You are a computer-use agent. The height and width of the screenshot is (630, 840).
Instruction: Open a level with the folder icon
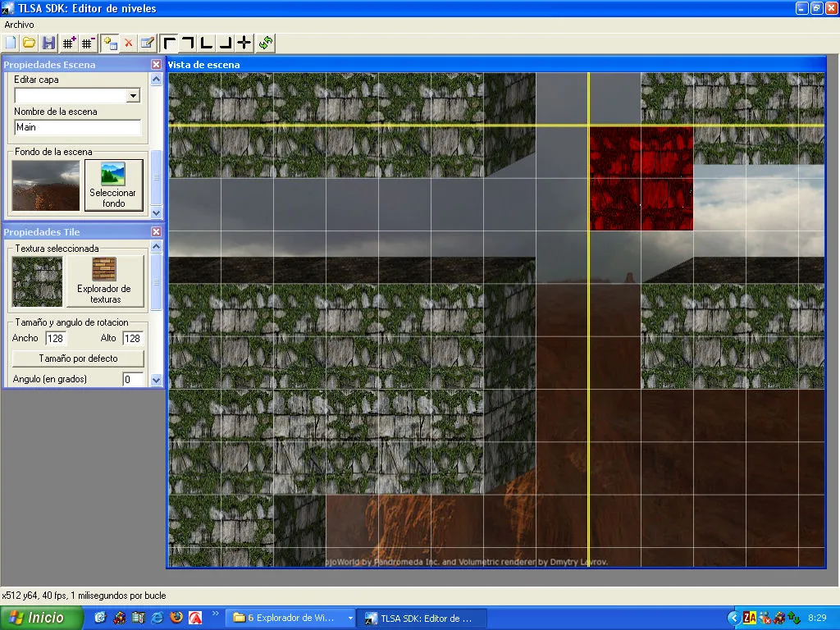(x=29, y=43)
